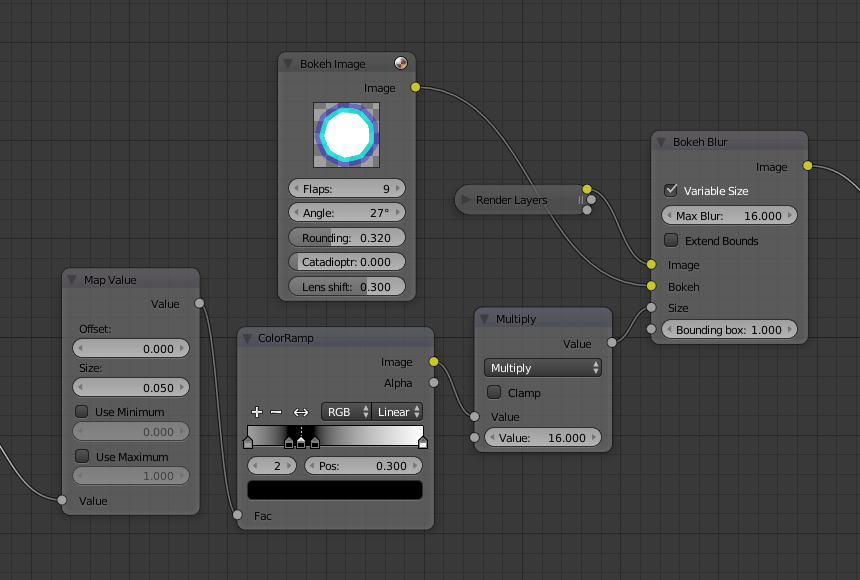Click the ColorRamp Pos 0.300 field
This screenshot has height=580, width=860.
click(363, 466)
